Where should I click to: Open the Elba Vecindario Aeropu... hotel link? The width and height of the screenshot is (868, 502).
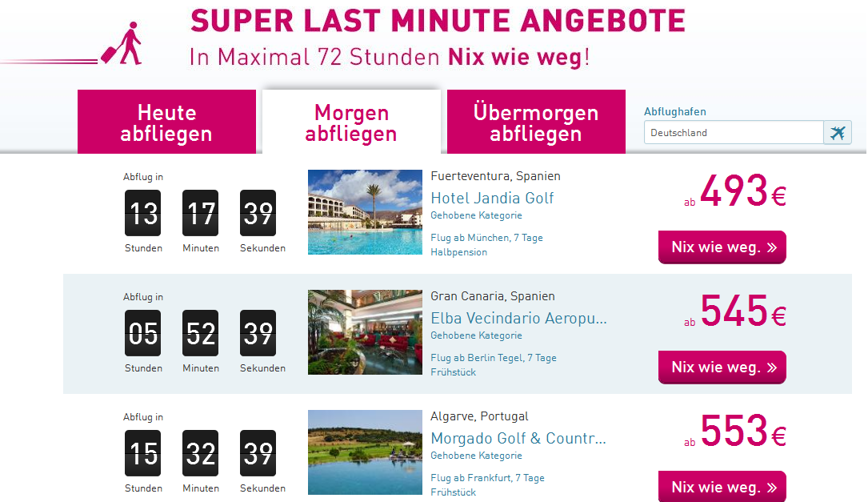tap(518, 318)
